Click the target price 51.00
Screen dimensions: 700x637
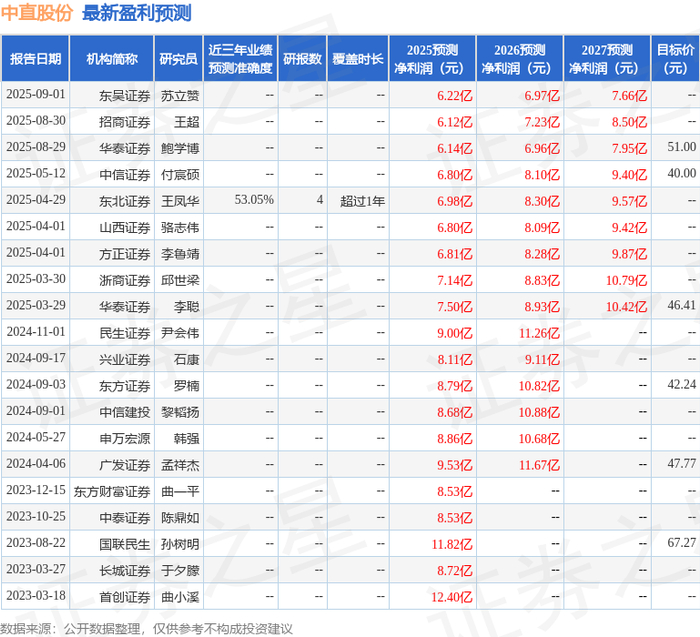[682, 147]
